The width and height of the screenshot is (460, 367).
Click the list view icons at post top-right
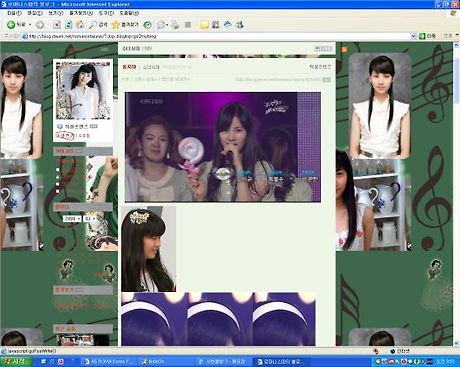(323, 48)
